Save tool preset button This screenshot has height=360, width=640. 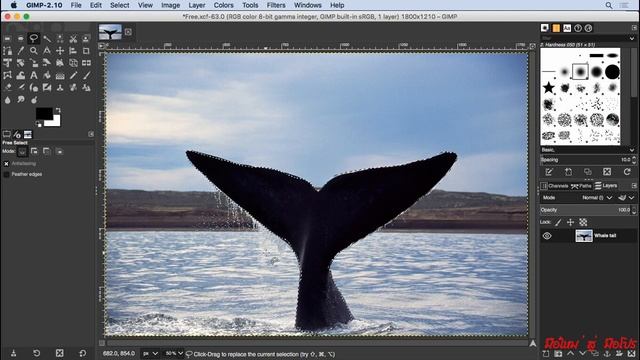[13, 353]
